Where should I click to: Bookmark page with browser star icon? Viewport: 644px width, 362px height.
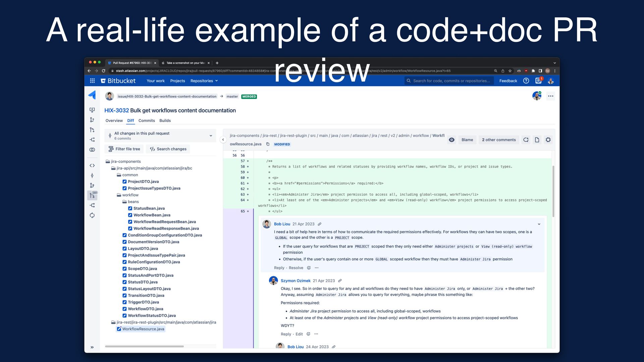click(510, 71)
